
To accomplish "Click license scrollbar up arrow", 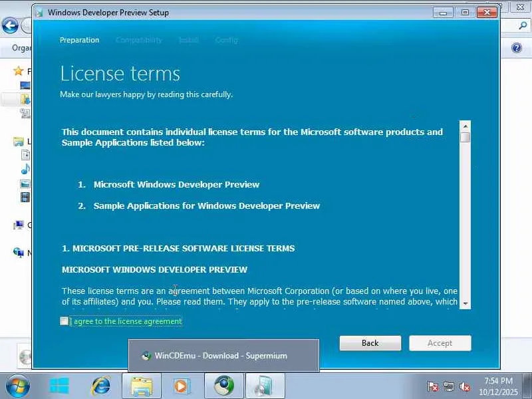I will [x=465, y=126].
